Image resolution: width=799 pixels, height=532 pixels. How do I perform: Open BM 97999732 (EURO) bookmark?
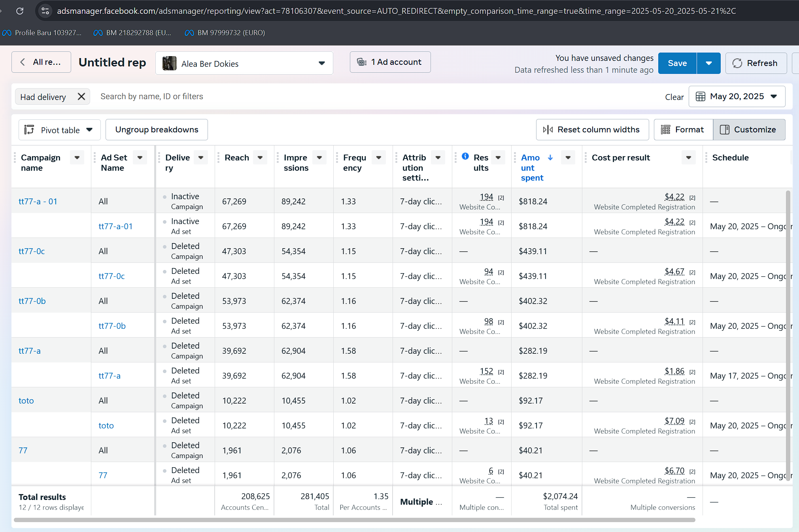[x=225, y=33]
